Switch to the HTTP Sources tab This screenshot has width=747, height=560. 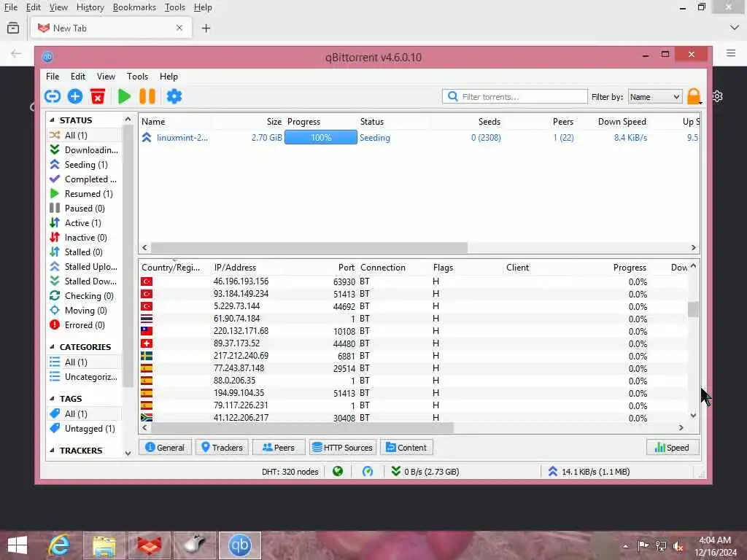343,448
